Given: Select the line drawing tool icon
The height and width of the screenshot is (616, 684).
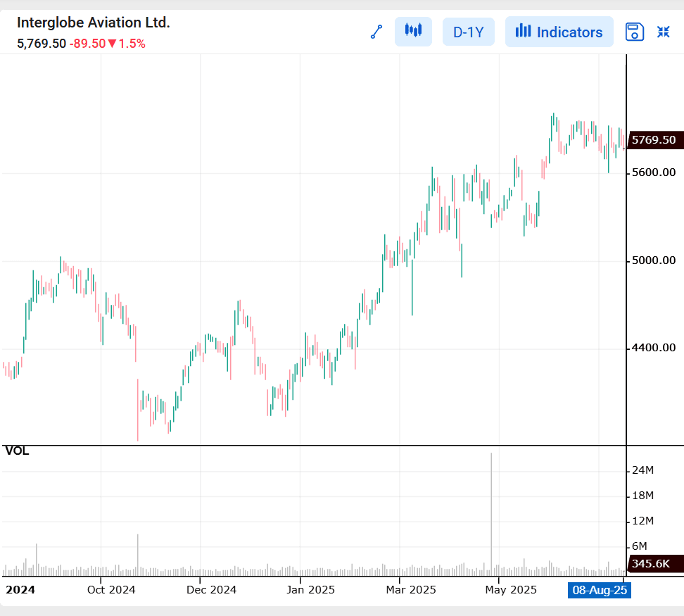Looking at the screenshot, I should click(x=376, y=32).
